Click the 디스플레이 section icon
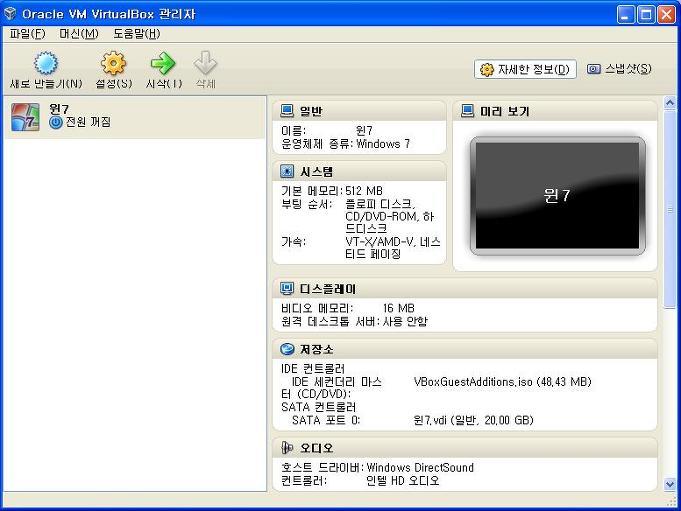 click(x=287, y=288)
